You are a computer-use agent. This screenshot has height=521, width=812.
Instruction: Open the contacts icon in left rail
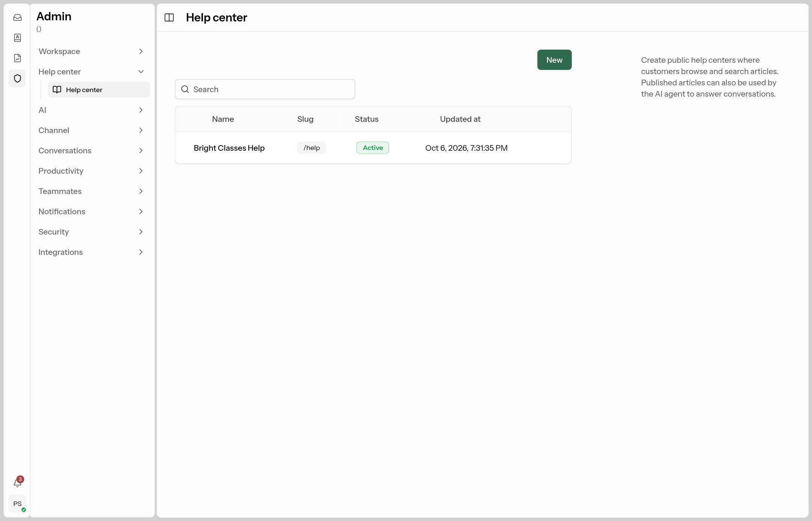click(17, 38)
